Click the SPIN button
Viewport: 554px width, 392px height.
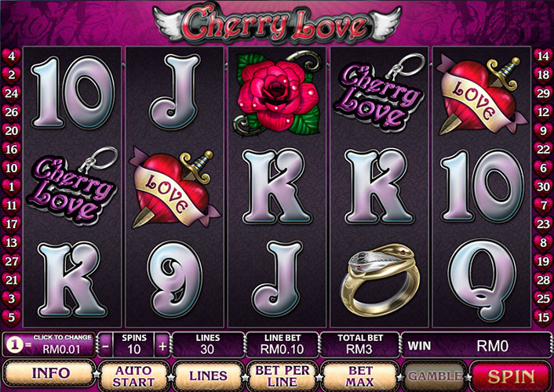tap(511, 376)
